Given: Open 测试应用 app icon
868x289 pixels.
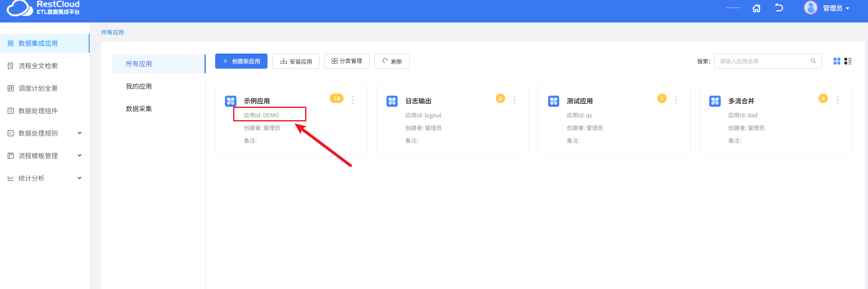Looking at the screenshot, I should [x=554, y=101].
